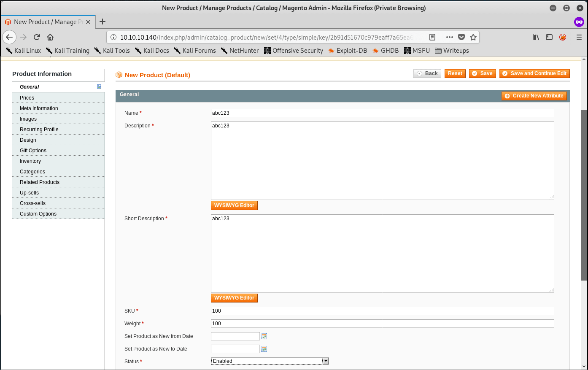The width and height of the screenshot is (588, 370).
Task: Toggle reader view icon in address bar
Action: tap(432, 37)
